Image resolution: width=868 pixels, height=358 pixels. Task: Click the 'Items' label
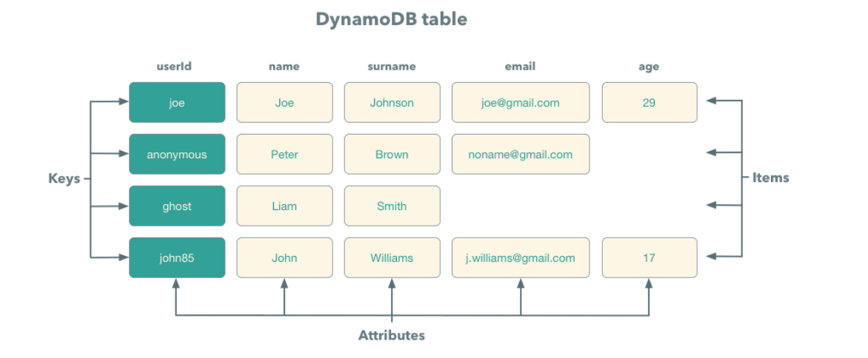click(x=770, y=178)
